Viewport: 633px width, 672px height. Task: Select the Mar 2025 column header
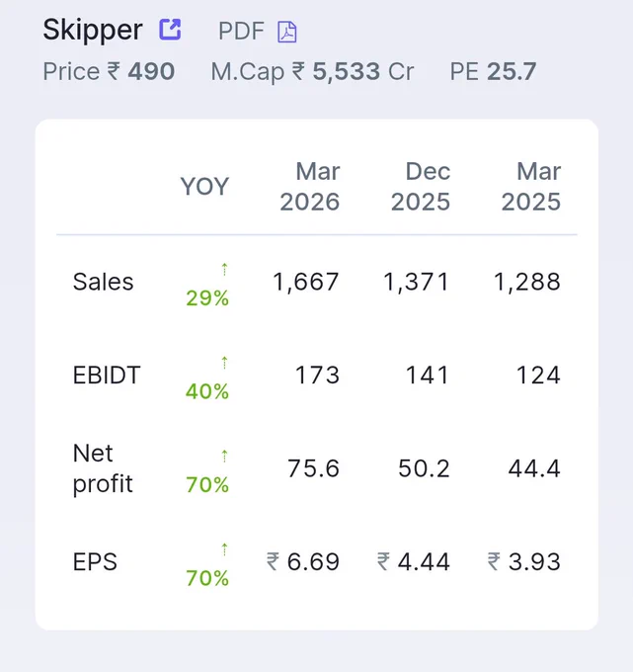(531, 187)
